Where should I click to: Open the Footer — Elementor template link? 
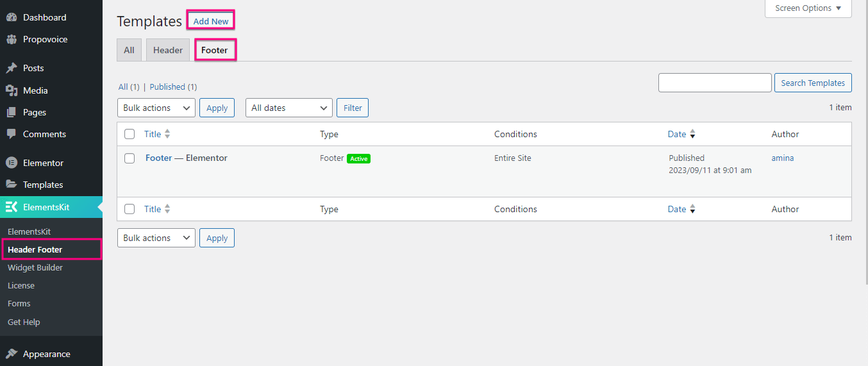[187, 158]
